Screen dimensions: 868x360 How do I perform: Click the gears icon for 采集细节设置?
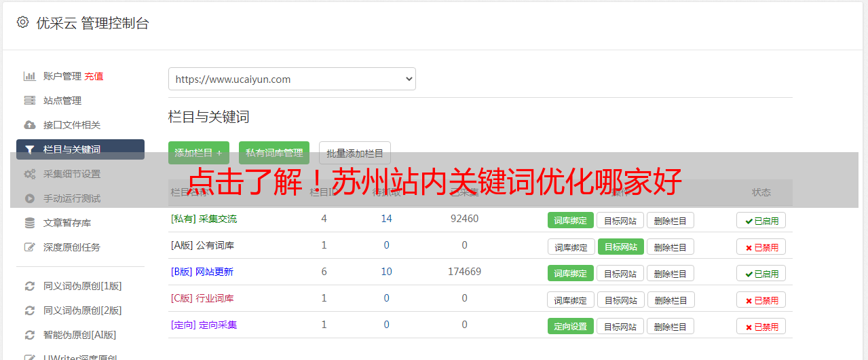(x=29, y=174)
